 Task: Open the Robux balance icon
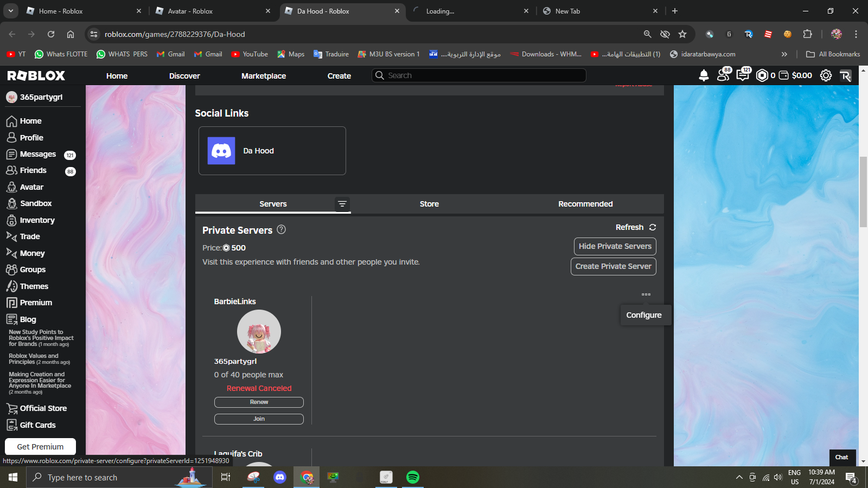[x=762, y=75]
